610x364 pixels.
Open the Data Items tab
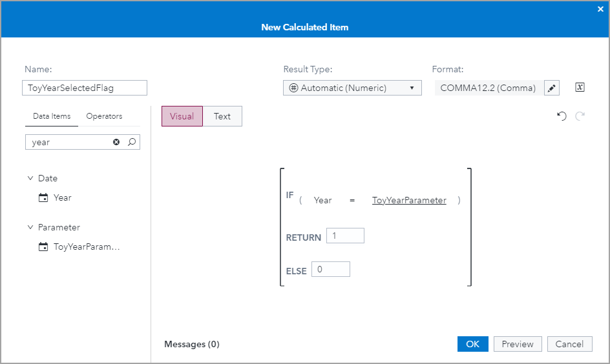[52, 116]
